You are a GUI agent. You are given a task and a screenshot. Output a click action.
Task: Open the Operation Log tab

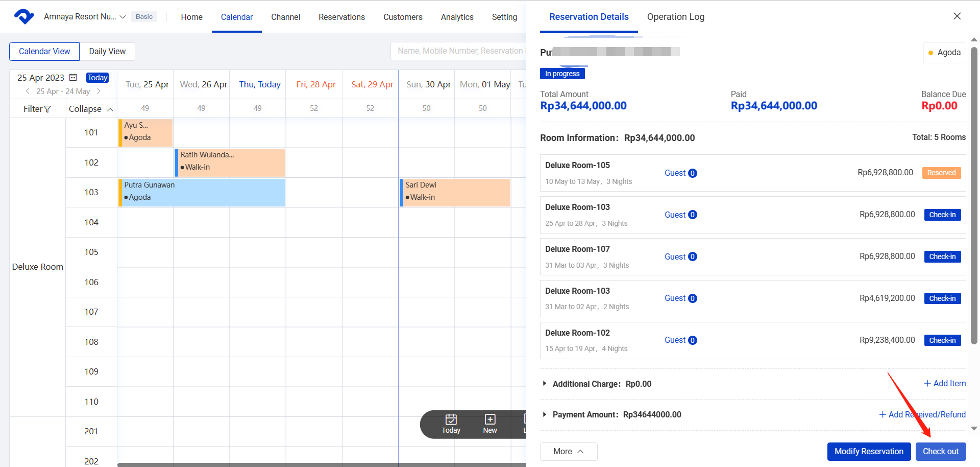[675, 17]
